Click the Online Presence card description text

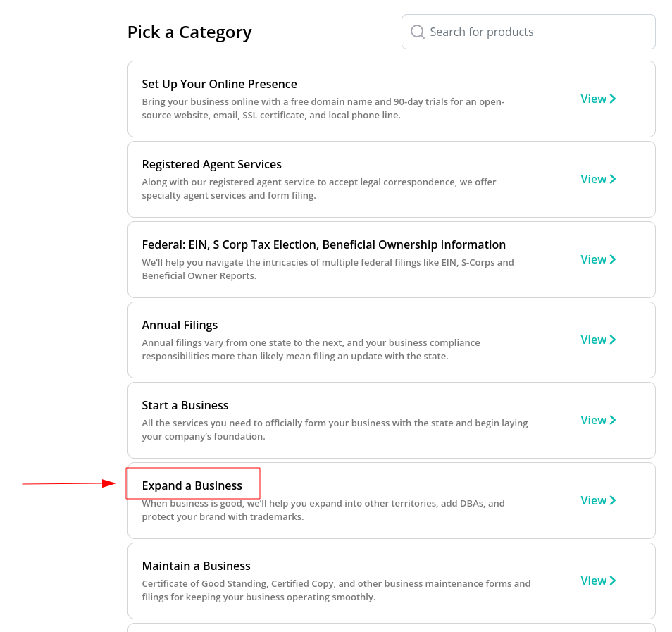[x=323, y=109]
